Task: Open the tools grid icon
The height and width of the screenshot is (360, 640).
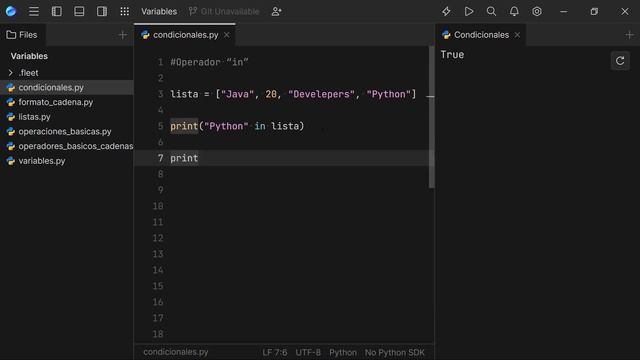Action: click(124, 11)
